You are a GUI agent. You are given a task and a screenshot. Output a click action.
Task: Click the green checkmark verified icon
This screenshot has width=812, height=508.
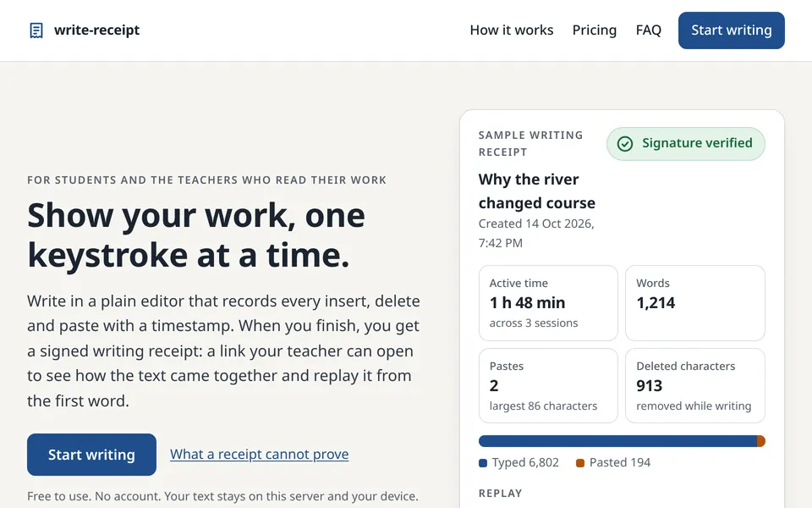click(625, 144)
